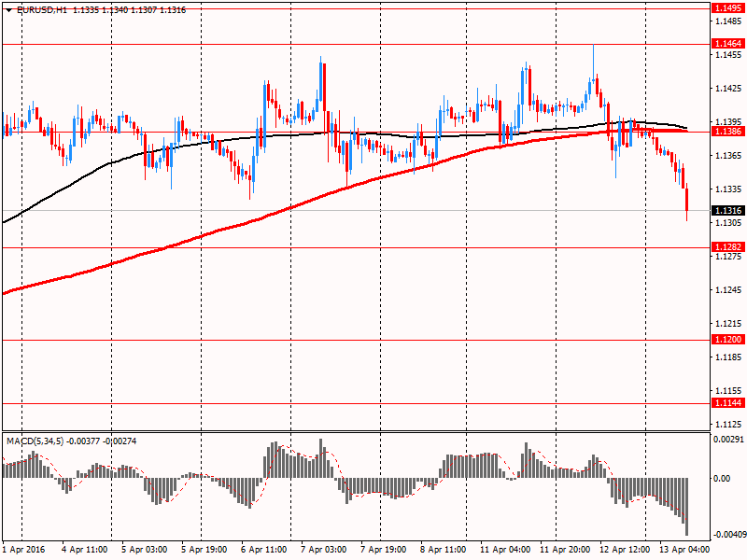Click the 13 Apr 04:00 time label
Screen dimensions: 747x560
(x=683, y=550)
